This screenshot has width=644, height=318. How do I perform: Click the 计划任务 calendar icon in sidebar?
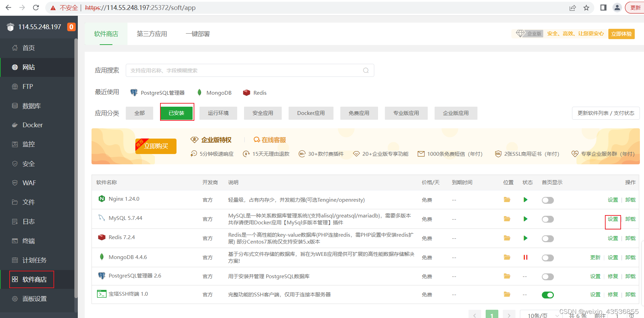tap(15, 260)
